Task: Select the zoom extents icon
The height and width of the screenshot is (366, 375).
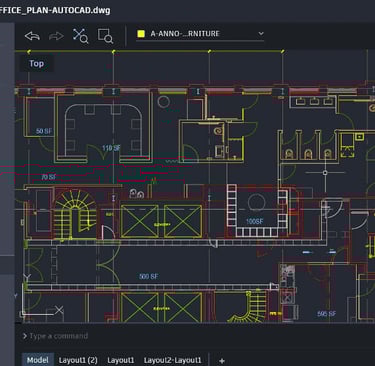Action: pos(80,36)
